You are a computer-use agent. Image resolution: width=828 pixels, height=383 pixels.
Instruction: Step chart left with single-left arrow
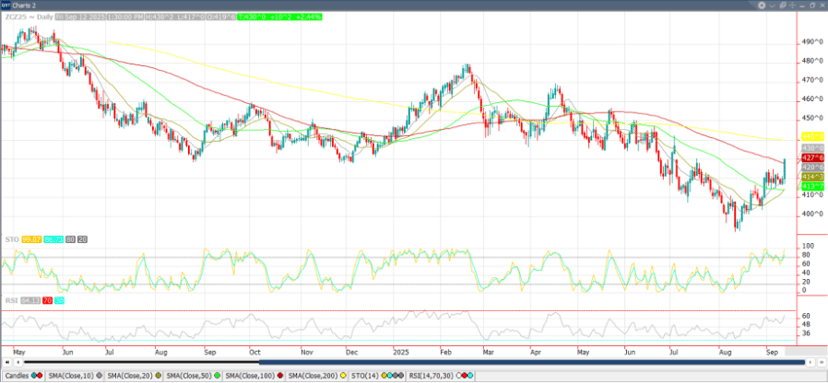point(18,362)
